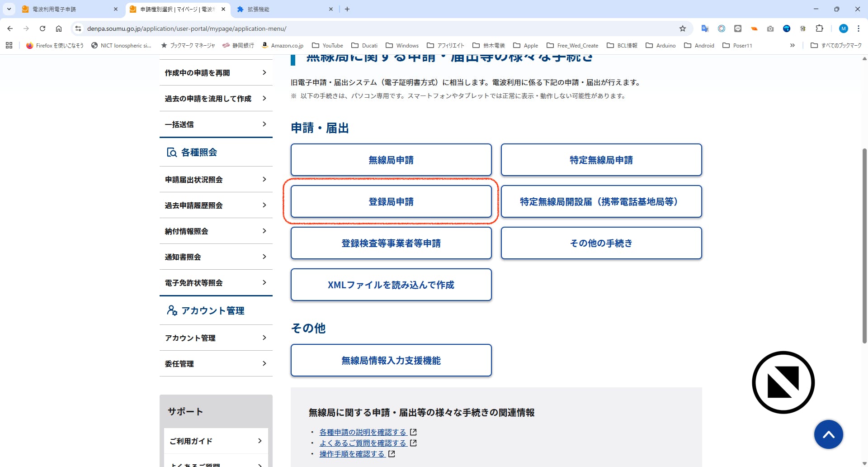868x467 pixels.
Task: Open the tab search dropdown arrow
Action: tap(9, 9)
